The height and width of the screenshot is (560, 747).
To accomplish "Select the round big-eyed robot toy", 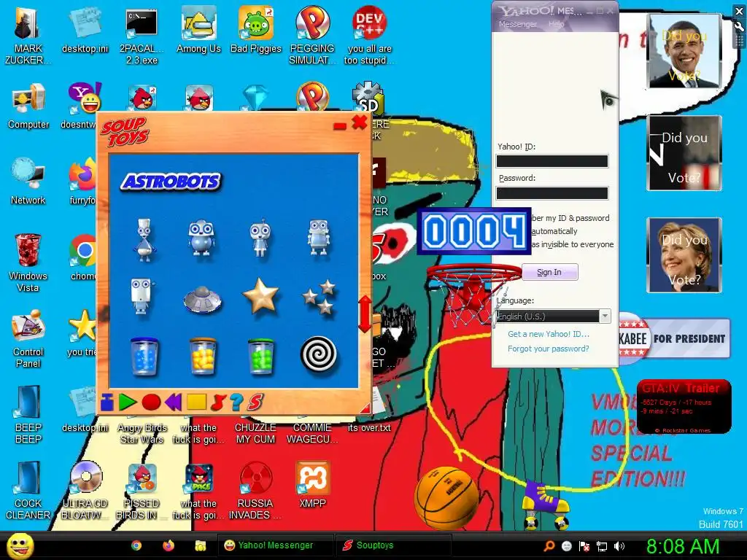I will tap(201, 238).
